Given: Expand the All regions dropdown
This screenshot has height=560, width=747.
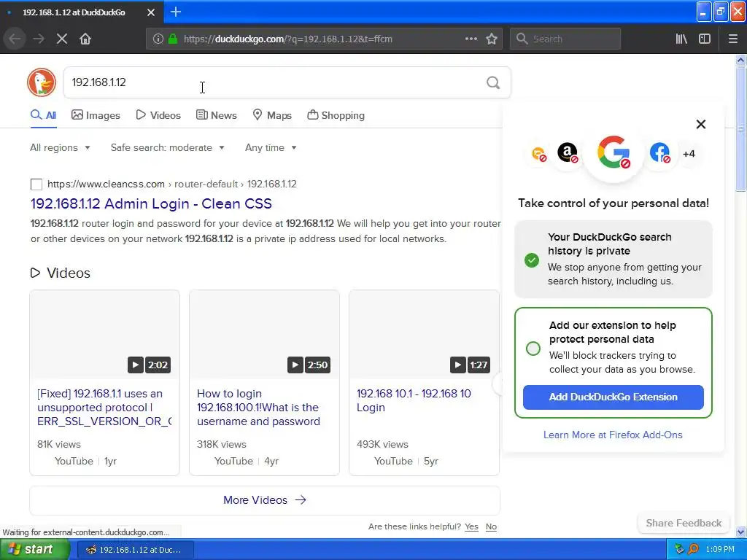Looking at the screenshot, I should pos(60,147).
